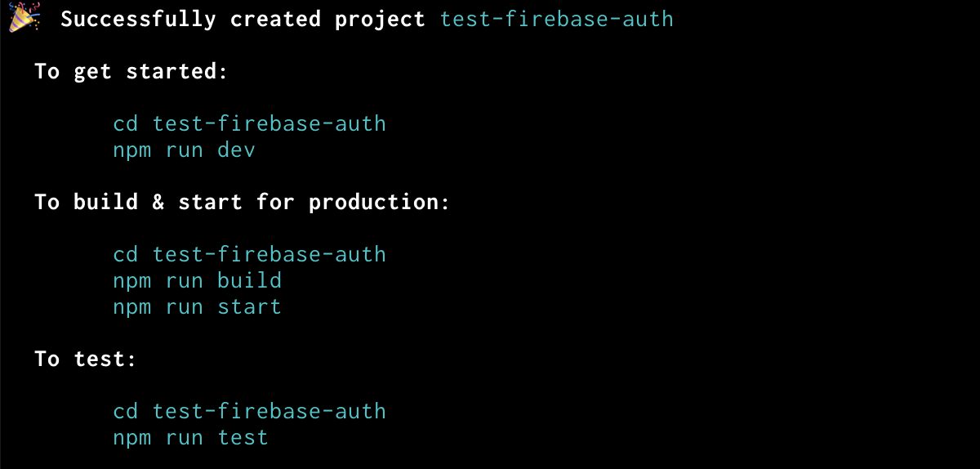Click the "npm run test" command
Image resolution: width=980 pixels, height=469 pixels.
click(x=190, y=438)
